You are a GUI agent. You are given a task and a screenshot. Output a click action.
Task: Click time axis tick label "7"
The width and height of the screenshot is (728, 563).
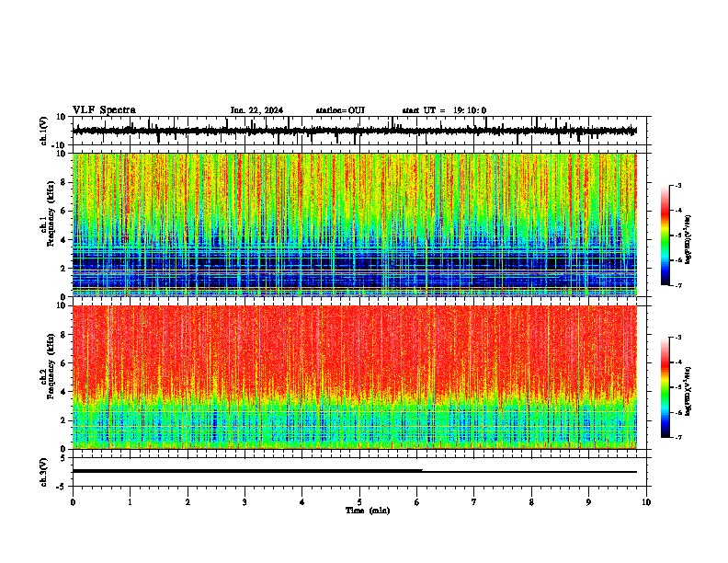474,502
